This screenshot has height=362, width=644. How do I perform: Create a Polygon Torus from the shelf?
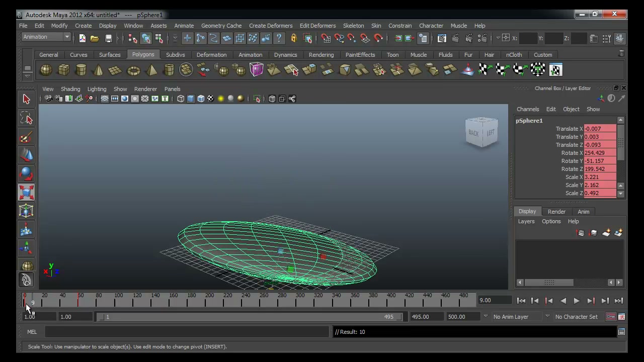coord(133,70)
